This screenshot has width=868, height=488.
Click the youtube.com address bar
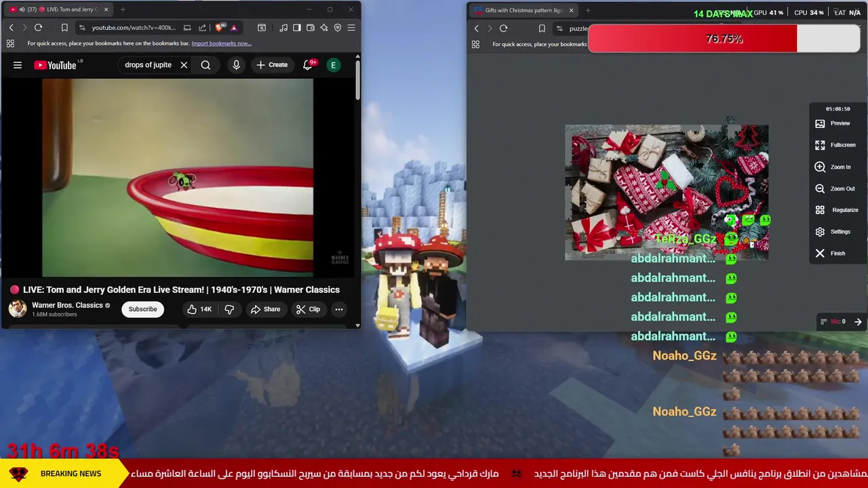pyautogui.click(x=134, y=28)
